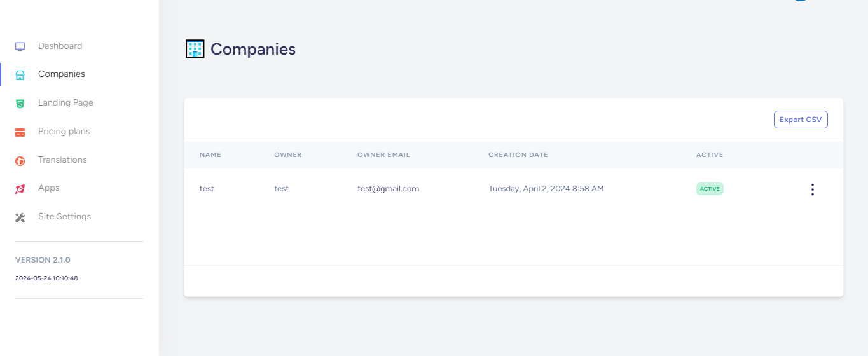Viewport: 868px width, 356px height.
Task: Click the Translations globe icon
Action: coord(20,161)
